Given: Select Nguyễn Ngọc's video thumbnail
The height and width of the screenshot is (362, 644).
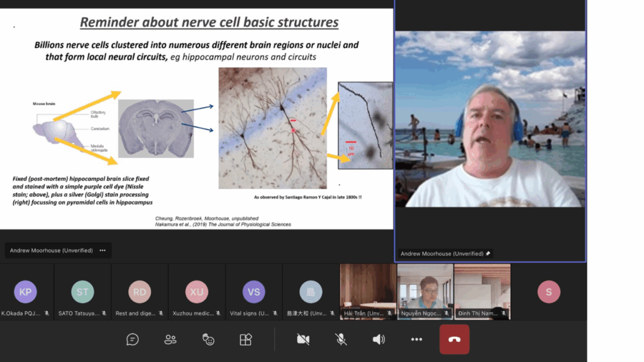Looking at the screenshot, I should point(425,290).
